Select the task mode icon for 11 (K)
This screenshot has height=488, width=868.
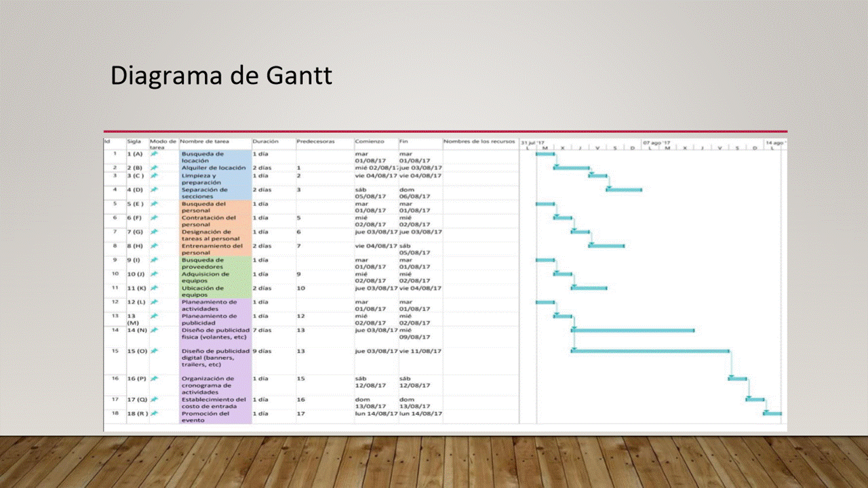click(154, 288)
